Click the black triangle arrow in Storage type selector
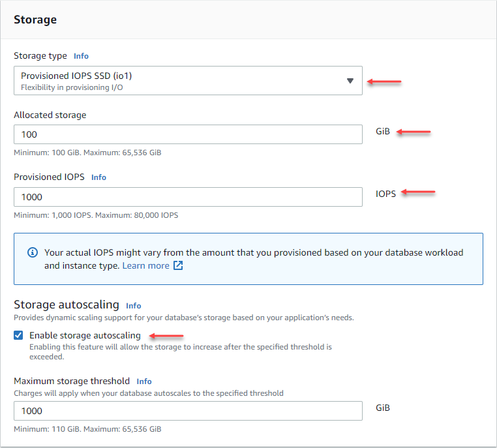Viewport: 497px width, 448px height. (350, 81)
